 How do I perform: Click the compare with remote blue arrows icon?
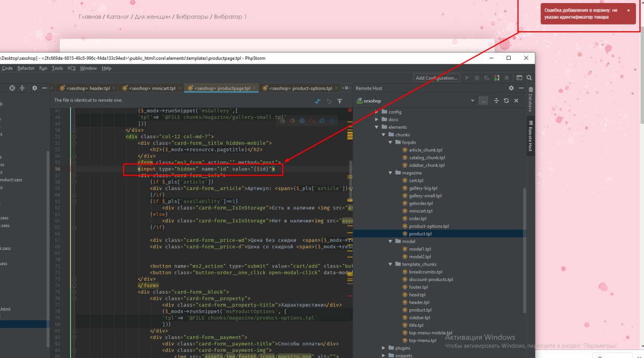click(318, 101)
